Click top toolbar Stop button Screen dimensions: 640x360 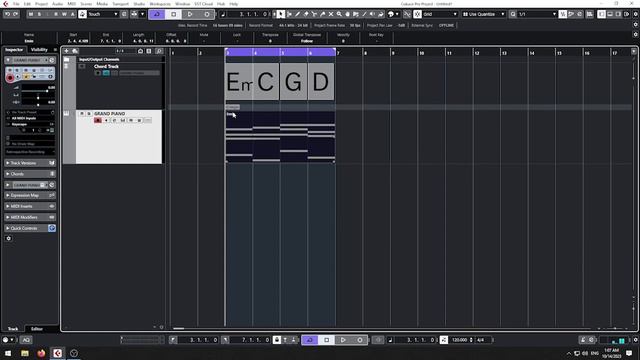pos(173,14)
